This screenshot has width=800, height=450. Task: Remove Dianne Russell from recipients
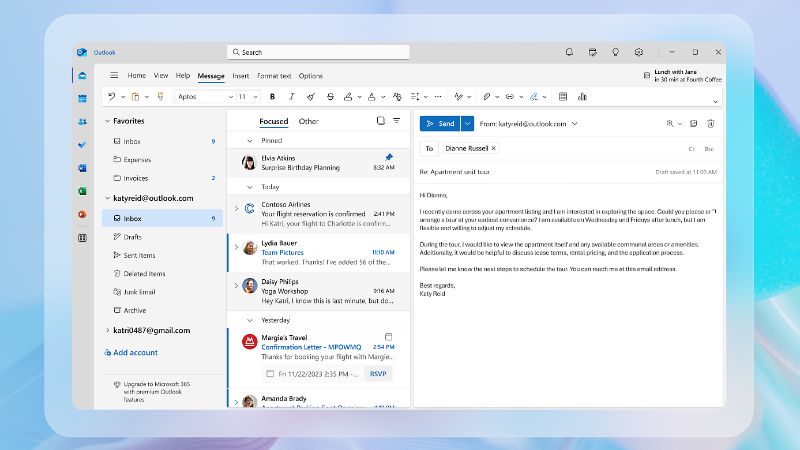tap(493, 148)
